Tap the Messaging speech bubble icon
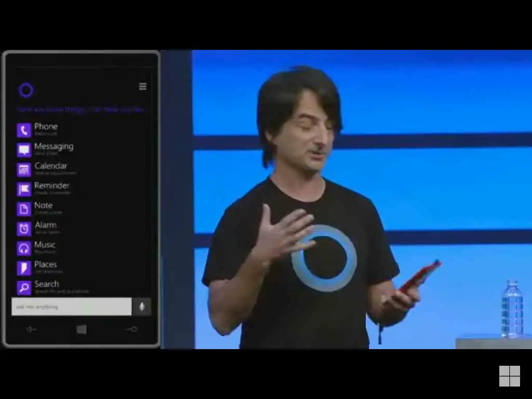 24,150
